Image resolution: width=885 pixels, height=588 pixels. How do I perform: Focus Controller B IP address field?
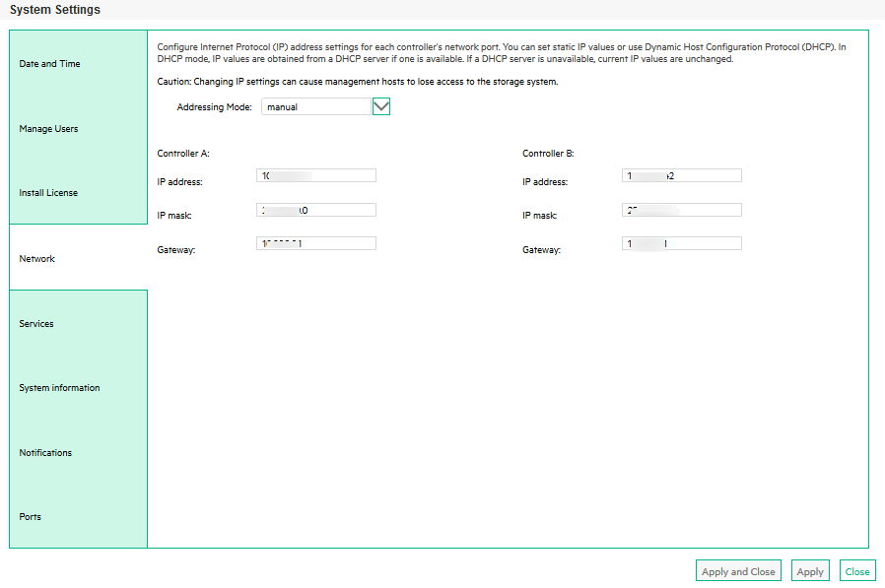pyautogui.click(x=682, y=175)
